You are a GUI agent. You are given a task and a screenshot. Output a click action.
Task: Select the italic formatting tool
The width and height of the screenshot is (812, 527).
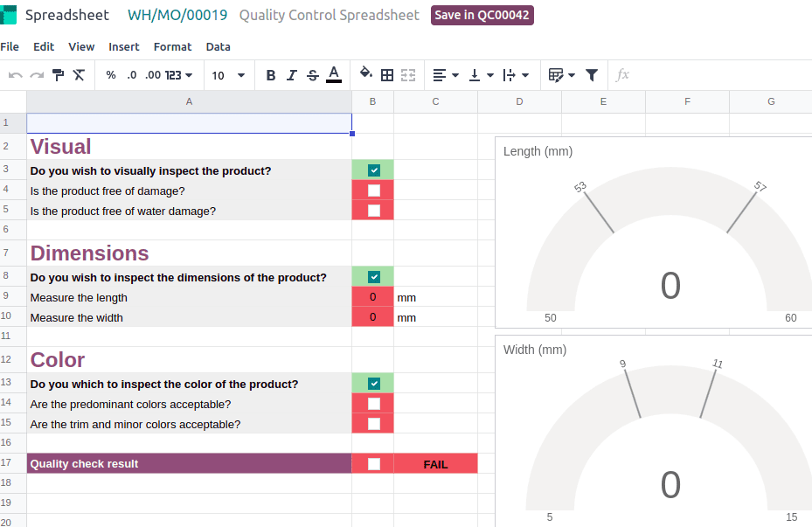(x=291, y=75)
